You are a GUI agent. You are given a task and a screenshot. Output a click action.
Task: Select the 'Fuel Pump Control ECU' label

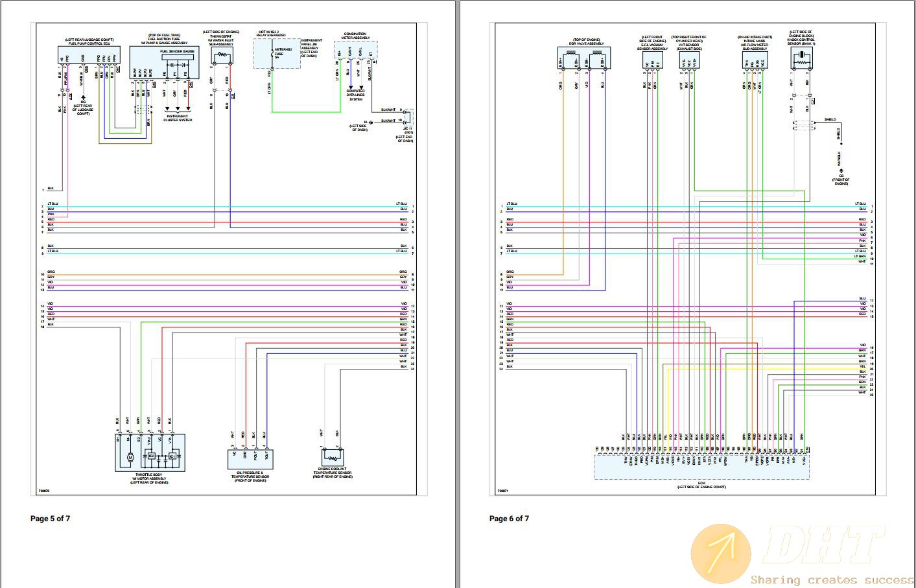coord(89,43)
